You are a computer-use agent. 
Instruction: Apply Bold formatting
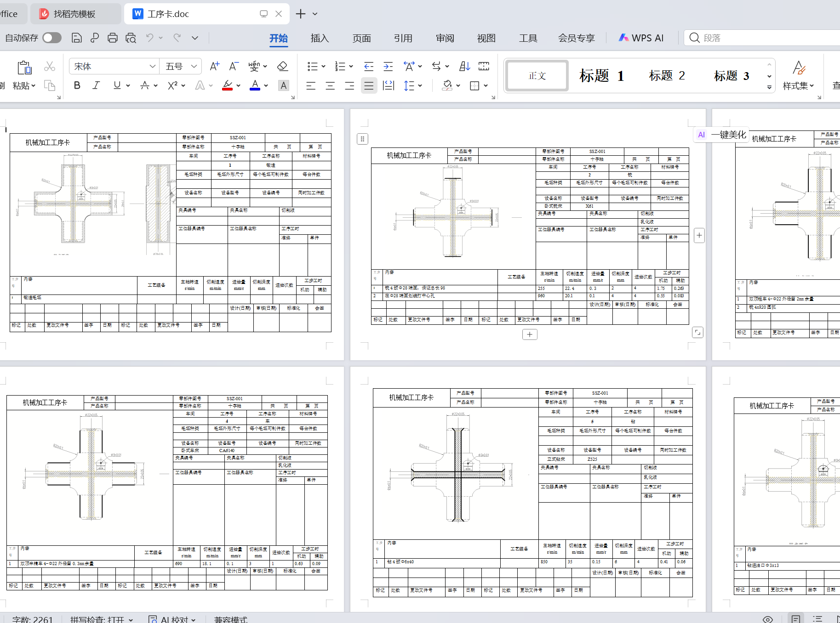77,85
